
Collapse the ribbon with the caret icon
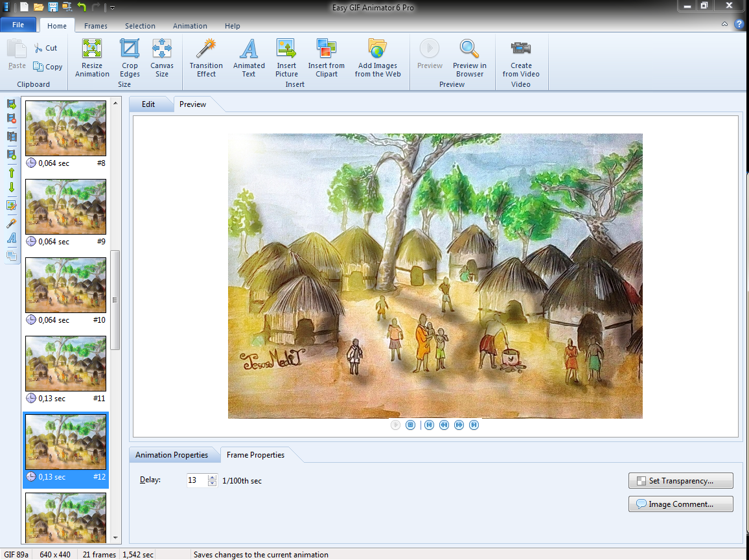[724, 25]
